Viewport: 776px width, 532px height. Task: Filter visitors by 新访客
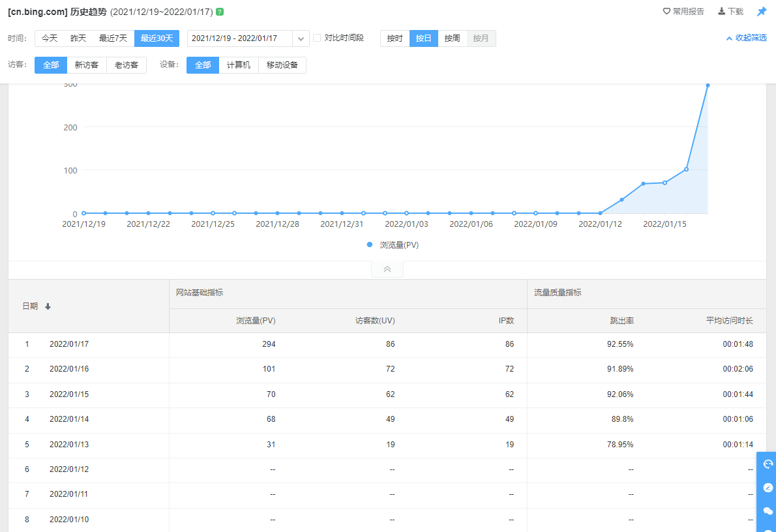pyautogui.click(x=87, y=65)
